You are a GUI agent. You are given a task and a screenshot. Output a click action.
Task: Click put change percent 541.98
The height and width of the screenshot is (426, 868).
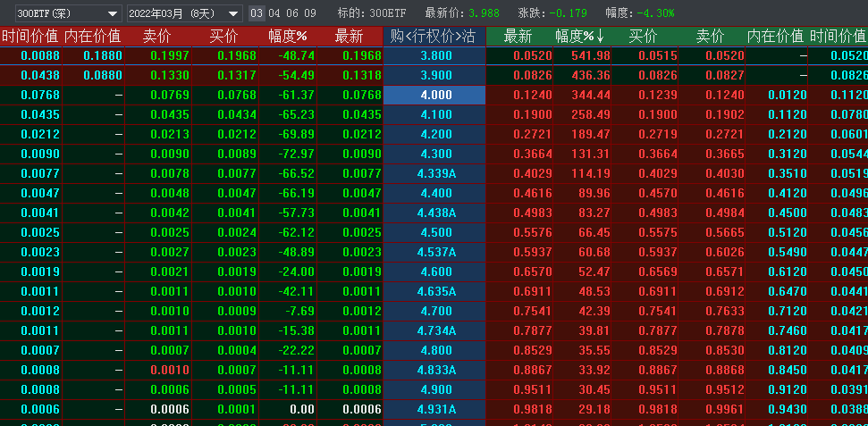582,55
